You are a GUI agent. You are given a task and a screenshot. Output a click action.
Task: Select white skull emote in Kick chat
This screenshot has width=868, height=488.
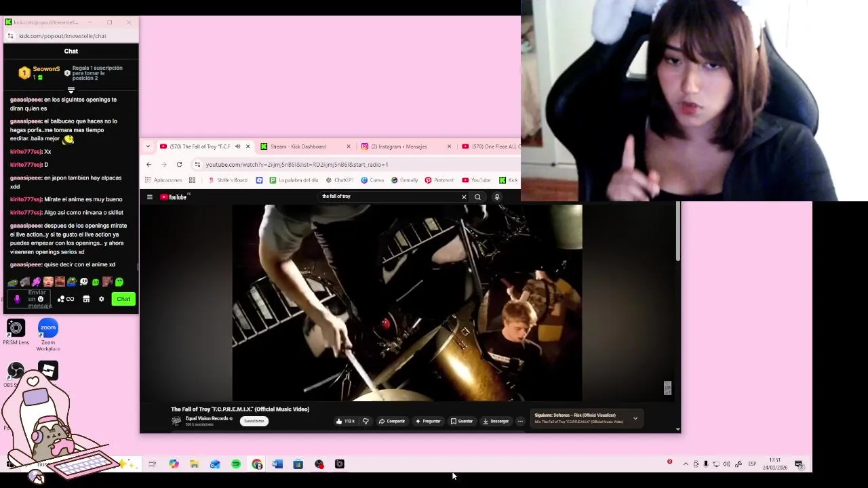(x=83, y=282)
